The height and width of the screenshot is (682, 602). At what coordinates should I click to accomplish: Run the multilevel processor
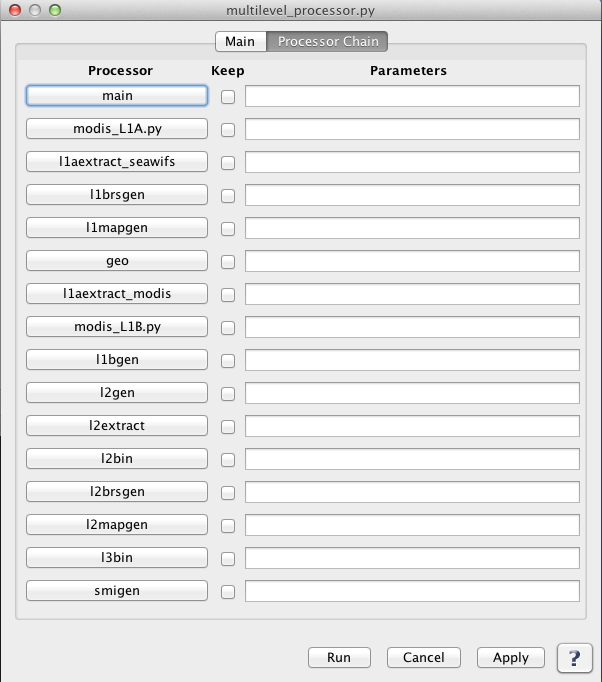pos(339,657)
